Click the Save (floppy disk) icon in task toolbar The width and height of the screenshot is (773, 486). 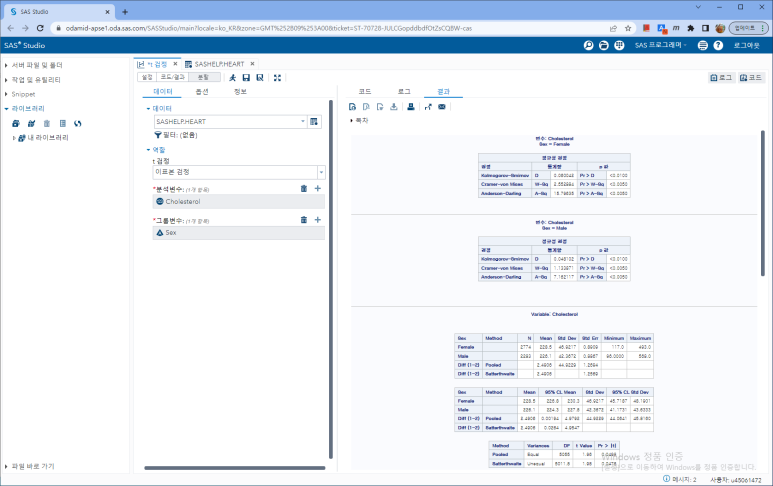click(x=246, y=77)
